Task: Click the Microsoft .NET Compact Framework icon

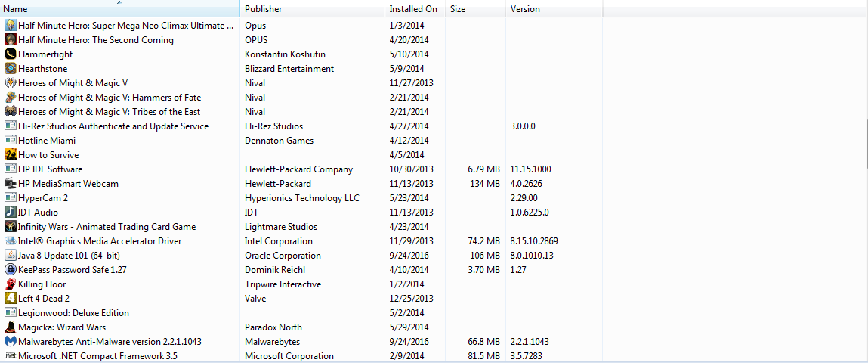Action: 10,356
